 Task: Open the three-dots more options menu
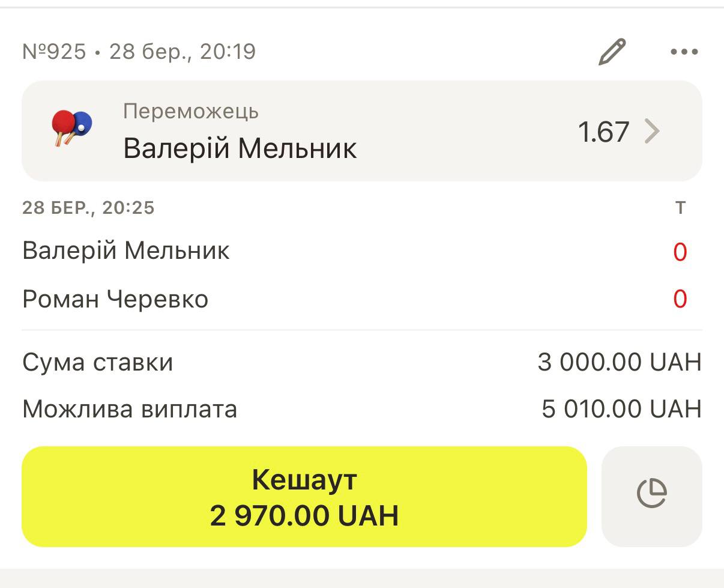684,52
